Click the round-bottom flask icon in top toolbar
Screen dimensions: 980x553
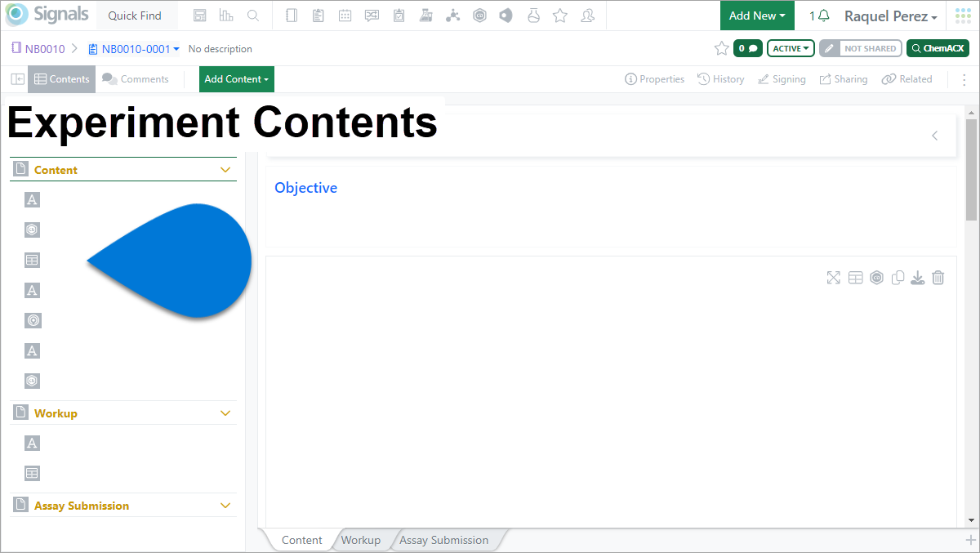click(533, 16)
